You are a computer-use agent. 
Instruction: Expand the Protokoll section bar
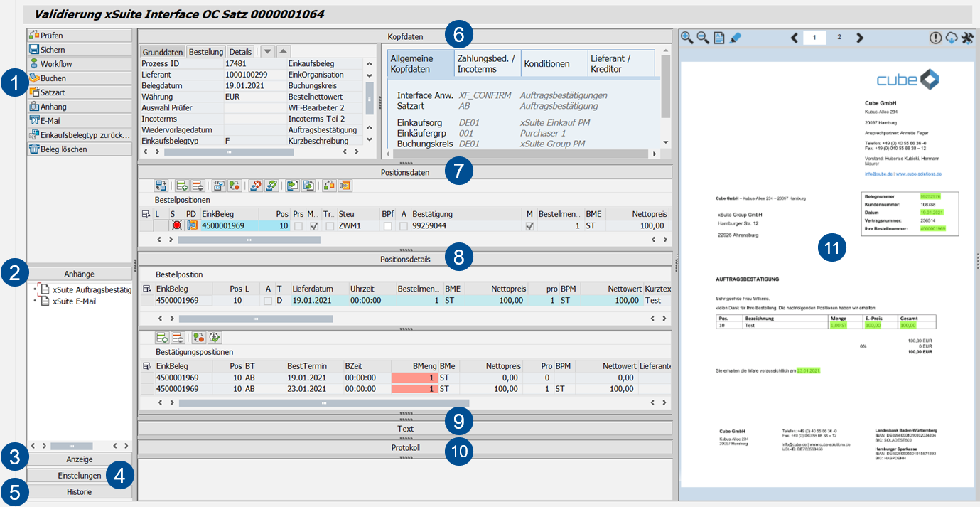pyautogui.click(x=405, y=448)
